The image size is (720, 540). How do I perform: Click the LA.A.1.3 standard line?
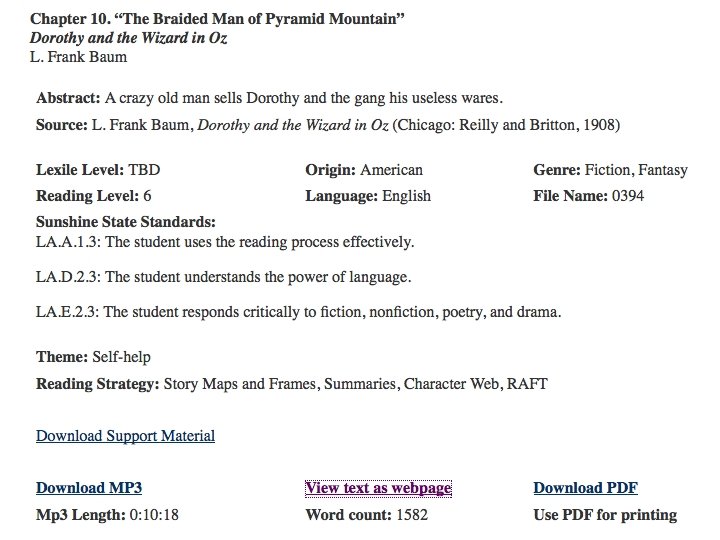[225, 242]
